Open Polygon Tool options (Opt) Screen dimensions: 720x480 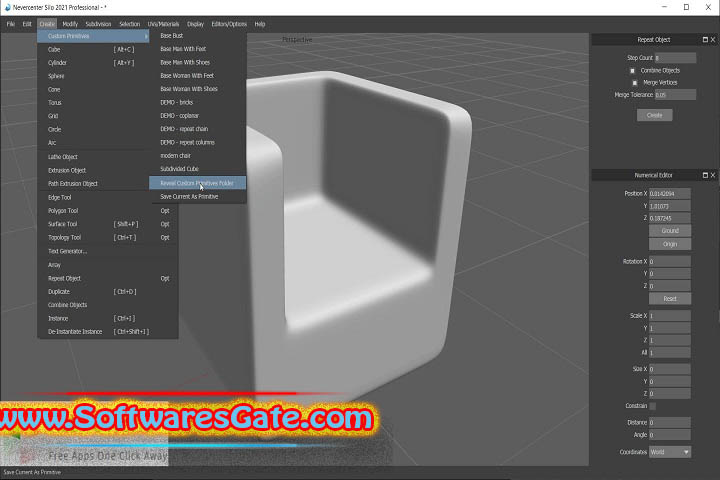point(165,211)
